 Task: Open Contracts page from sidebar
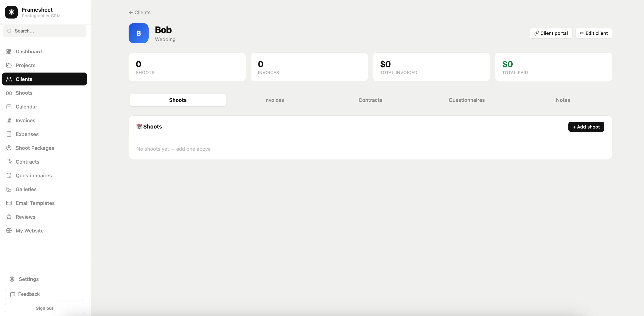(x=45, y=162)
